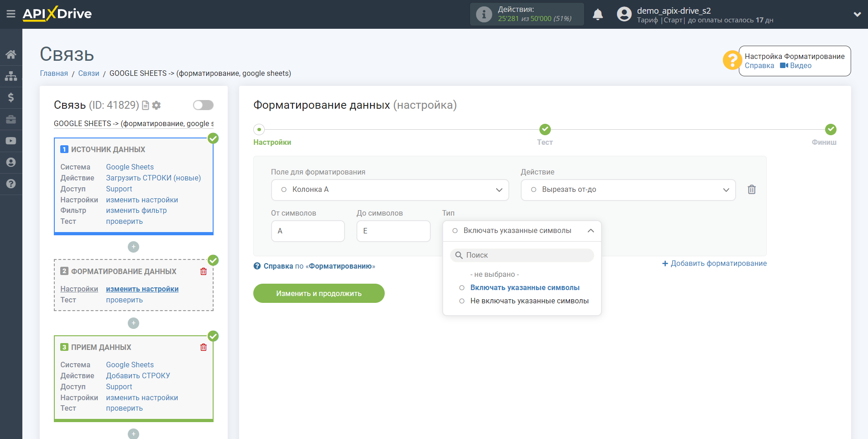Image resolution: width=868 pixels, height=439 pixels.
Task: Click source 'изменить фильтр' link
Action: (136, 210)
